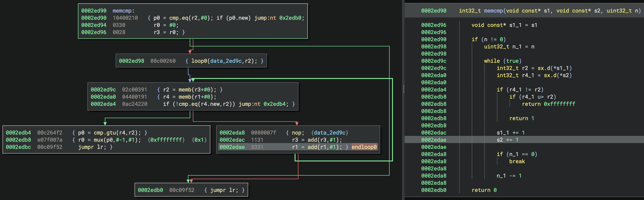Click the memcmp function name in the decompiler header
This screenshot has height=200, width=644.
point(493,11)
